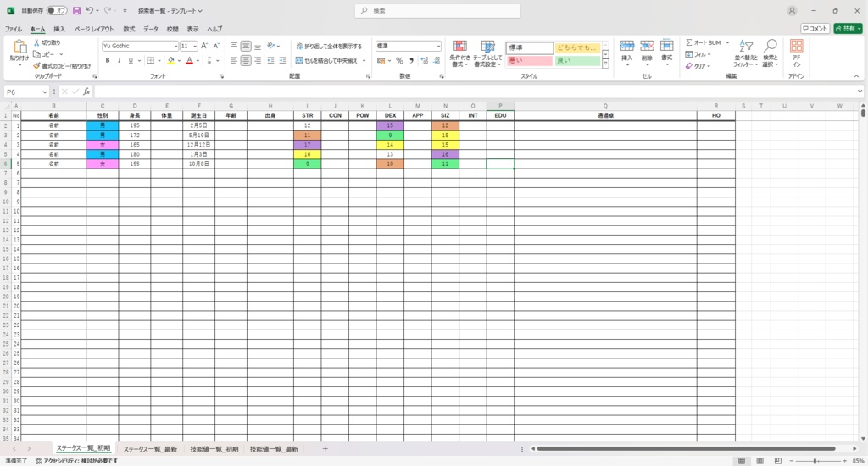Toggle middle vertical alignment
The width and height of the screenshot is (868, 466).
(246, 46)
